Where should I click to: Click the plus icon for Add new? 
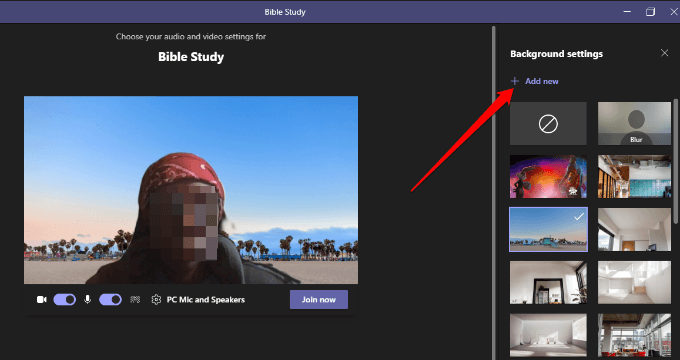pos(515,81)
